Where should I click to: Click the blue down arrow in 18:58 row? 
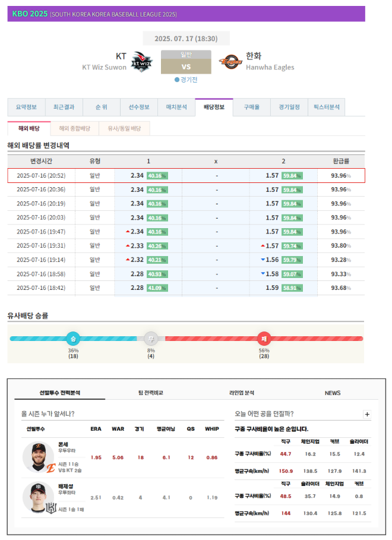pos(263,273)
